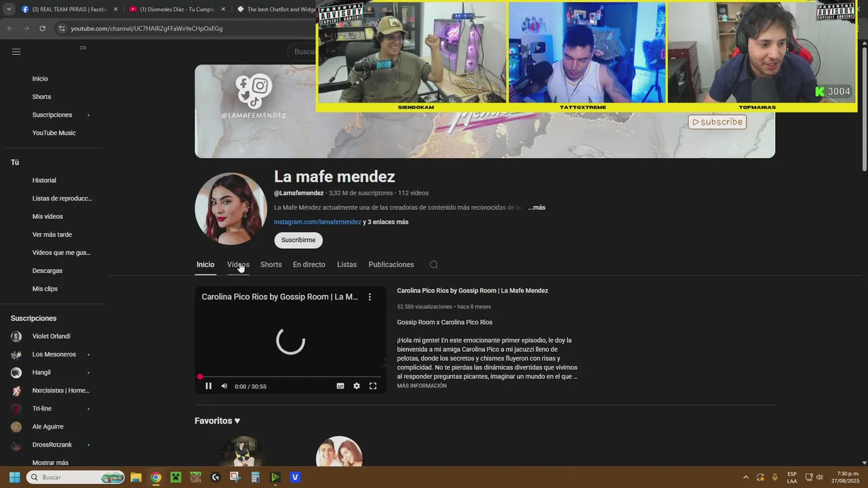Expand channel description with ...más
Viewport: 868px width, 488px height.
(x=536, y=207)
